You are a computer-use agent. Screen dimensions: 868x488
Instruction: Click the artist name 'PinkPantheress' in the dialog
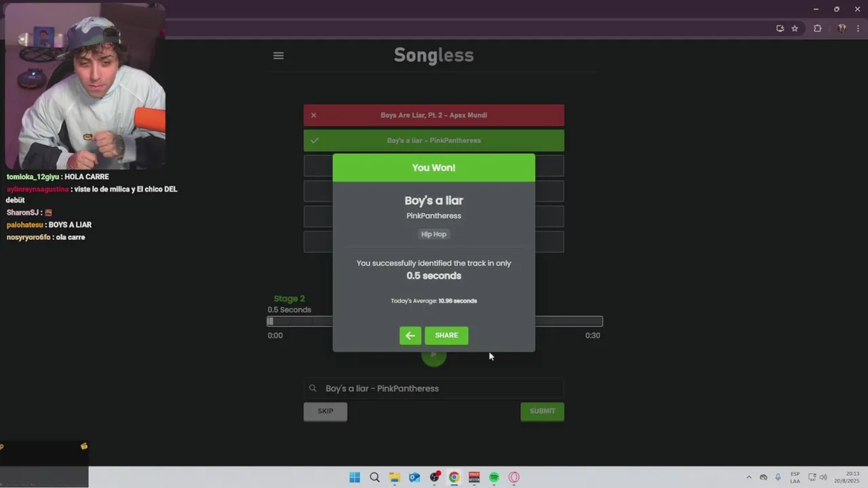point(434,216)
